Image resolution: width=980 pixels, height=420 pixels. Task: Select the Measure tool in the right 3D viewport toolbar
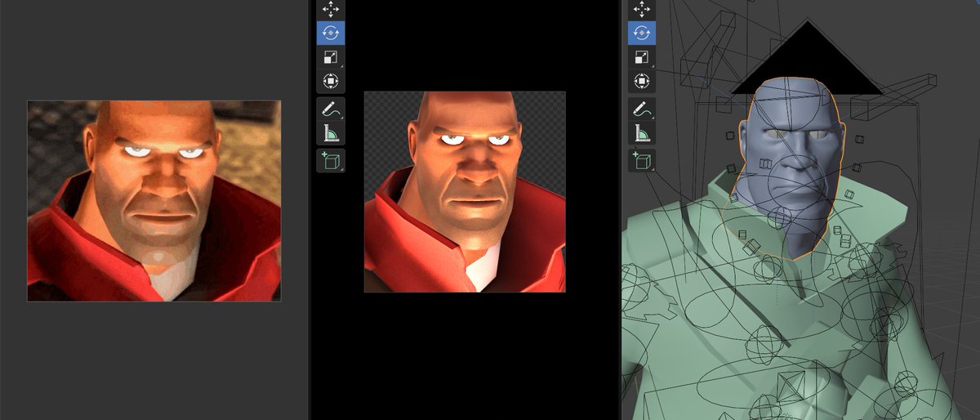pos(641,133)
